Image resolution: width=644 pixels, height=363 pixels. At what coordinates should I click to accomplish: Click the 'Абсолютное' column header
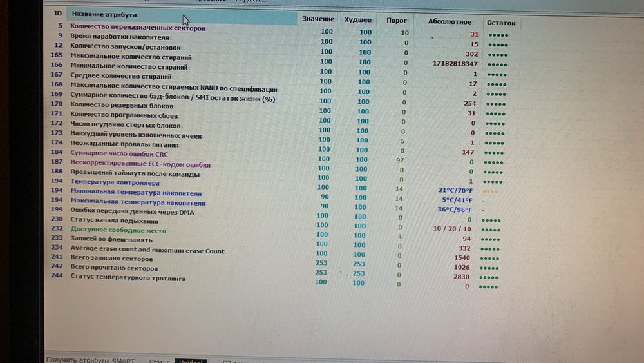pos(450,21)
